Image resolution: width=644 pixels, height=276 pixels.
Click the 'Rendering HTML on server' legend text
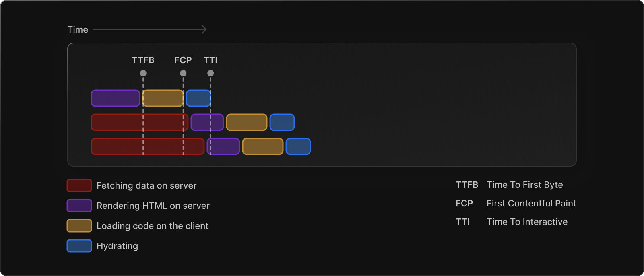[x=153, y=206]
